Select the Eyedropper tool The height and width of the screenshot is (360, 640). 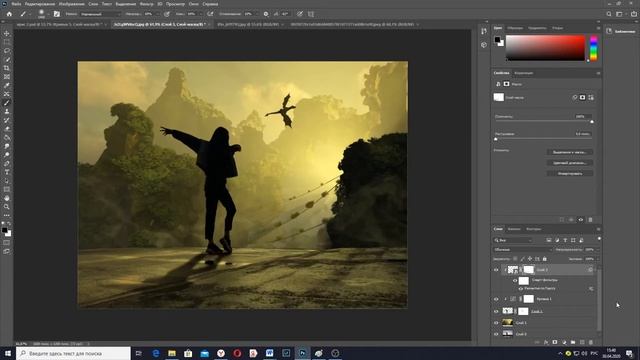coord(7,85)
